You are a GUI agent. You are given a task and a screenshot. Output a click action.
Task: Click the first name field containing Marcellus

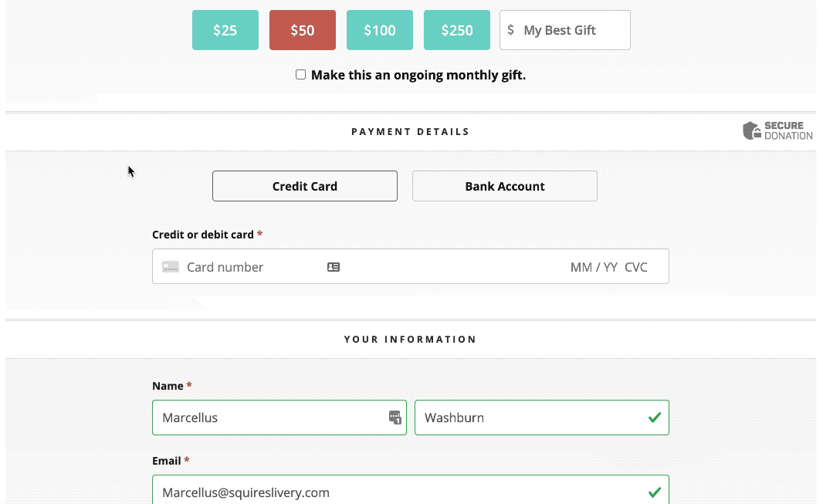point(279,418)
